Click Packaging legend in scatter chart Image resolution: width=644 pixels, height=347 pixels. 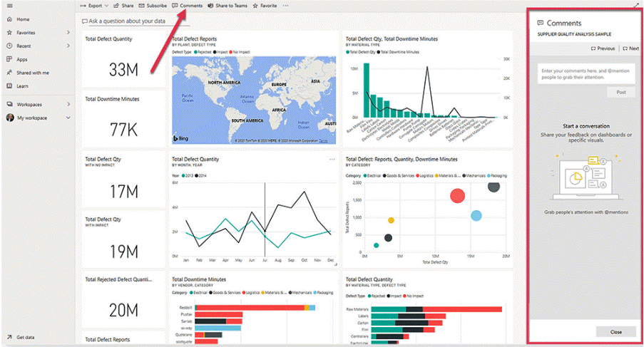pyautogui.click(x=497, y=175)
